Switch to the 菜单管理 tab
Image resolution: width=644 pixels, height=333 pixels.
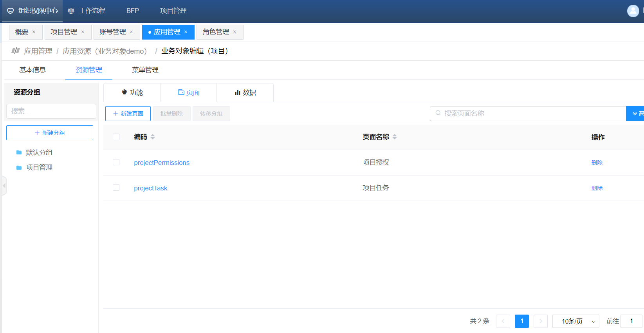point(145,70)
